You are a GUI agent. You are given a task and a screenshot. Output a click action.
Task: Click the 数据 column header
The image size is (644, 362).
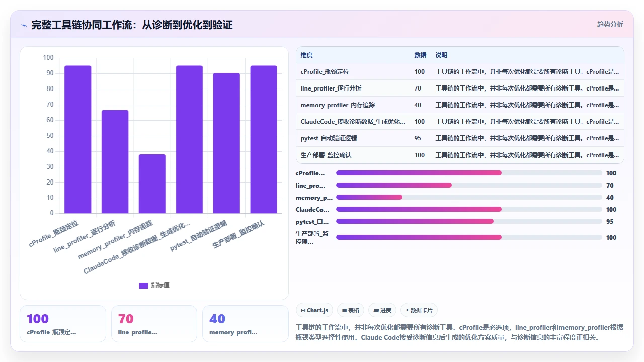420,55
